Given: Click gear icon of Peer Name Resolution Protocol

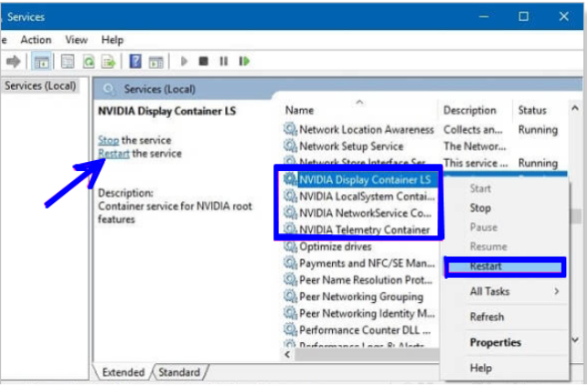Looking at the screenshot, I should point(290,280).
